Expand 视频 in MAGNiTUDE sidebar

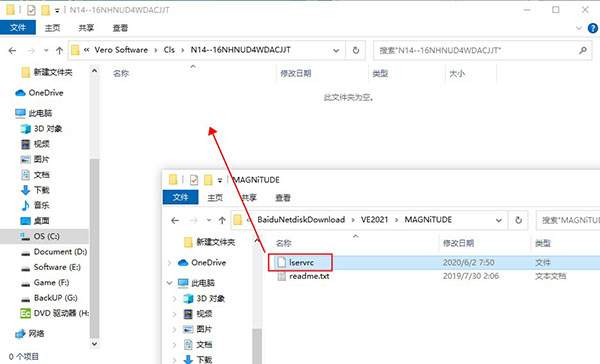pos(174,314)
